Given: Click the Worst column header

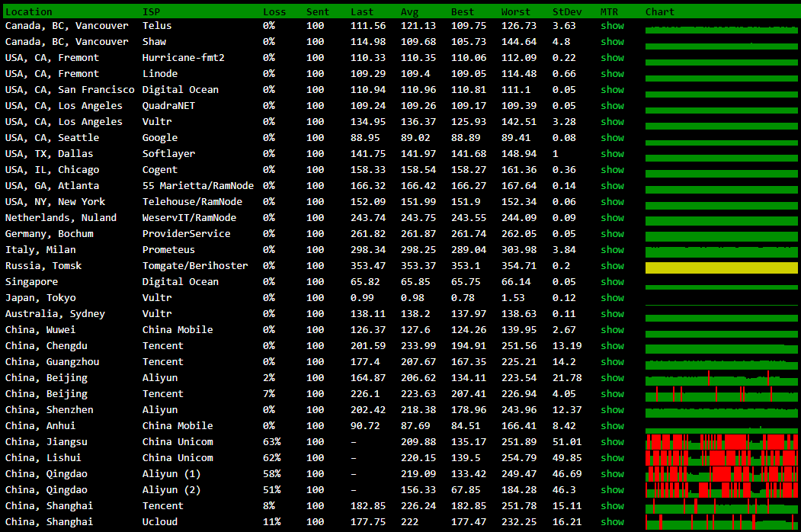Looking at the screenshot, I should 516,11.
